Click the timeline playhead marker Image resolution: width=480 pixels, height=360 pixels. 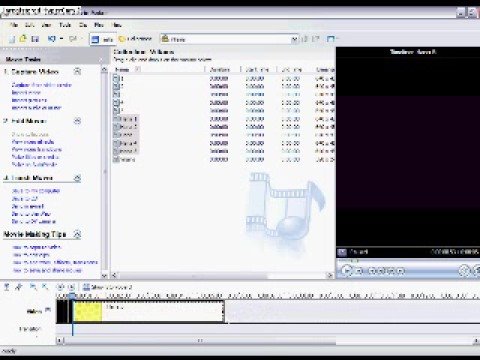click(x=72, y=296)
